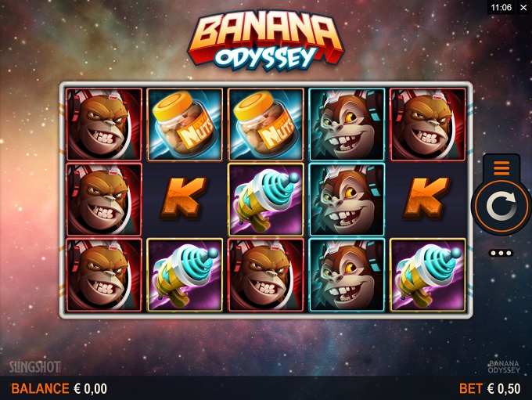Spin the reels with the circular arrow button

click(501, 206)
